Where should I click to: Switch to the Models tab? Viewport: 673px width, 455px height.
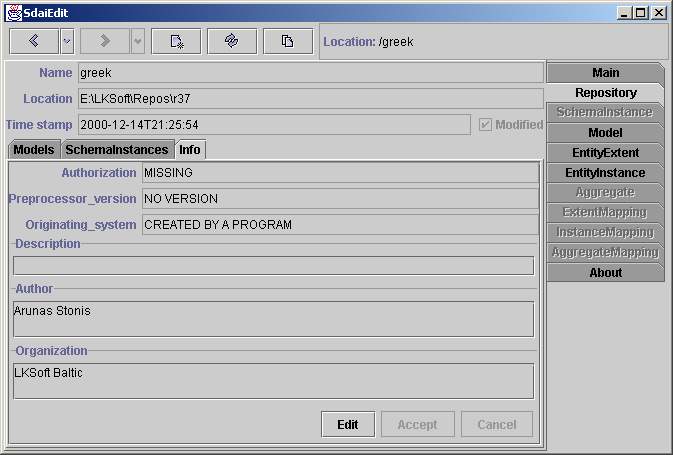34,150
